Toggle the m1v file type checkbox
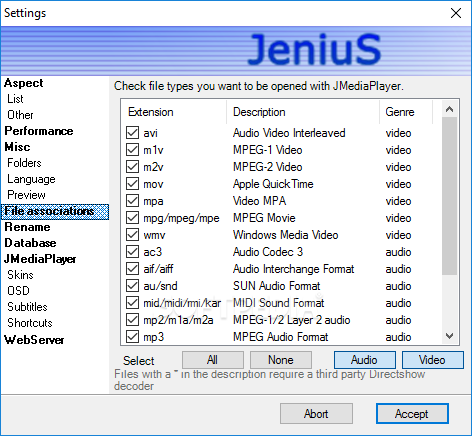Image resolution: width=472 pixels, height=436 pixels. tap(132, 150)
